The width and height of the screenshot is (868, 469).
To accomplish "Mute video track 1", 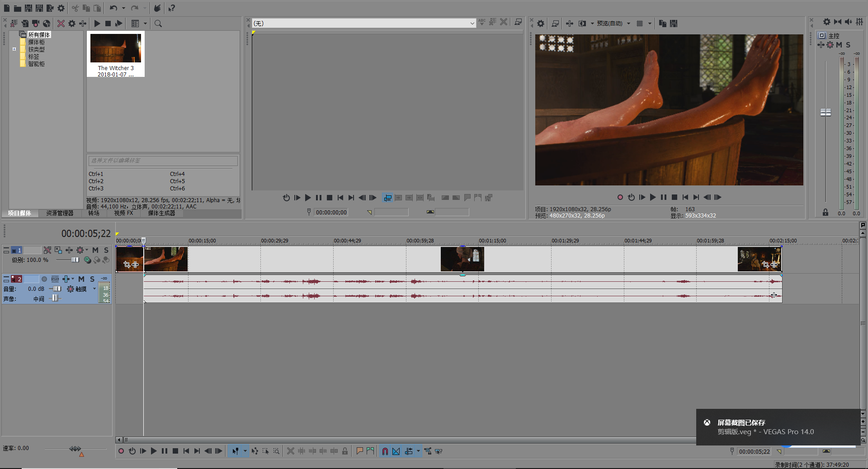I will click(95, 250).
